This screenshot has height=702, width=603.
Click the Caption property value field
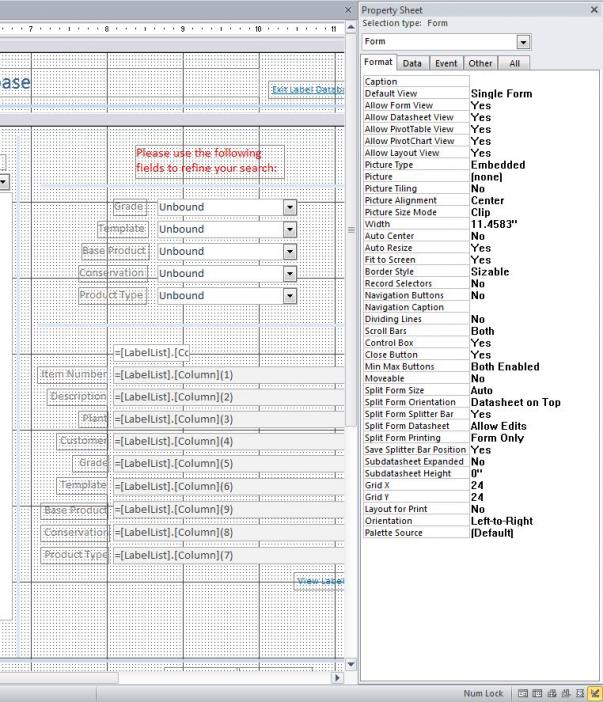pyautogui.click(x=533, y=81)
